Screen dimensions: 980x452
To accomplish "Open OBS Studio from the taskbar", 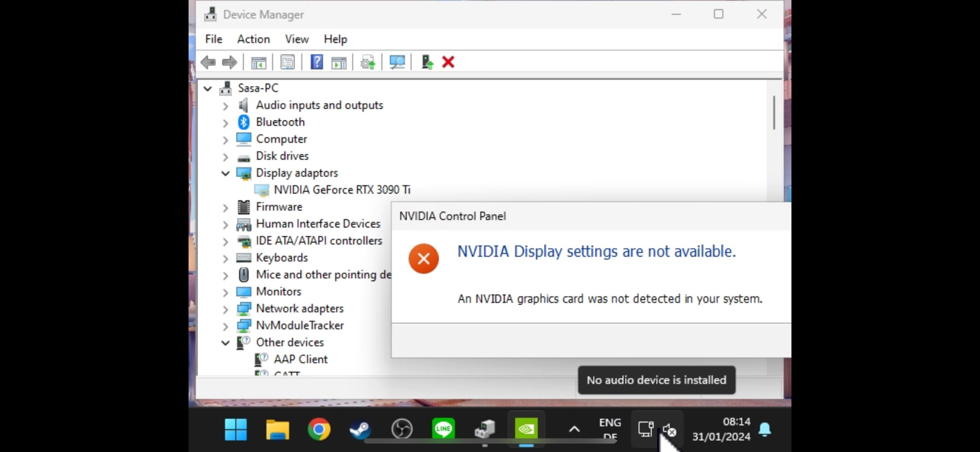I will [x=402, y=429].
